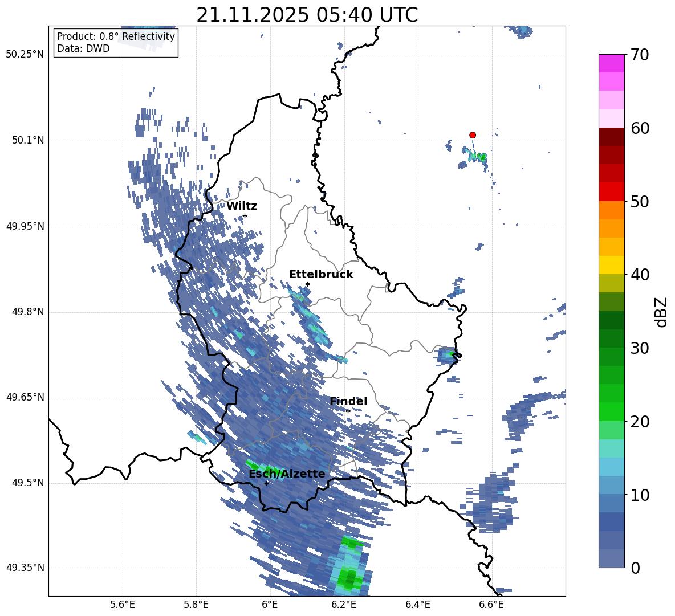Click the Findel city label
Viewport: 675px width, 616px height.
coord(348,401)
